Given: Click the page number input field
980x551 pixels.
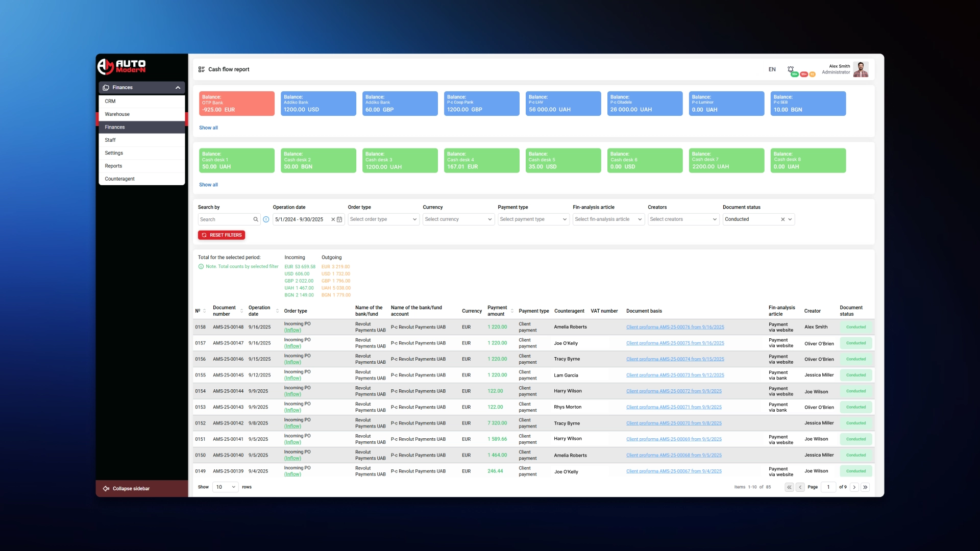Looking at the screenshot, I should click(x=828, y=487).
